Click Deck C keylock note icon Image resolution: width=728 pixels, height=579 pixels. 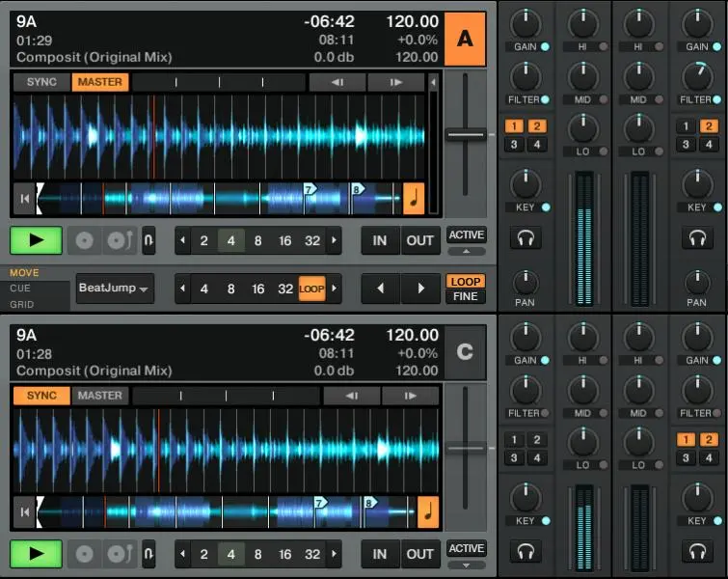coord(426,511)
